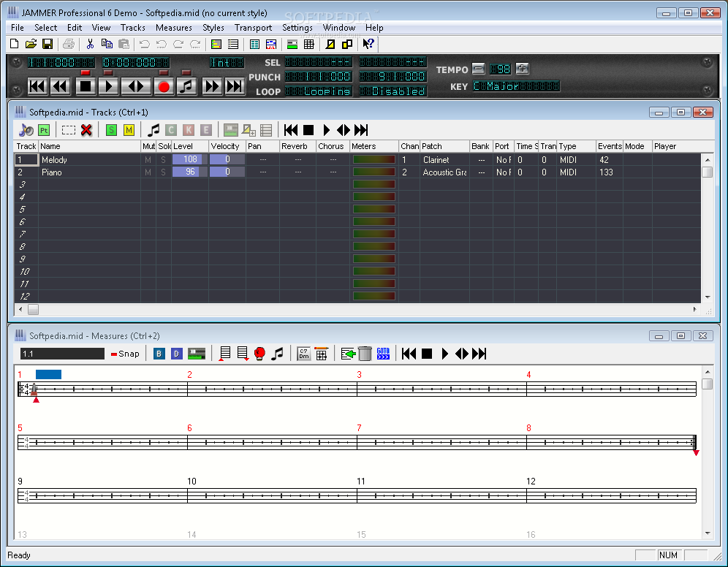Open the Key display showing C Major
This screenshot has width=728, height=567.
pyautogui.click(x=516, y=86)
